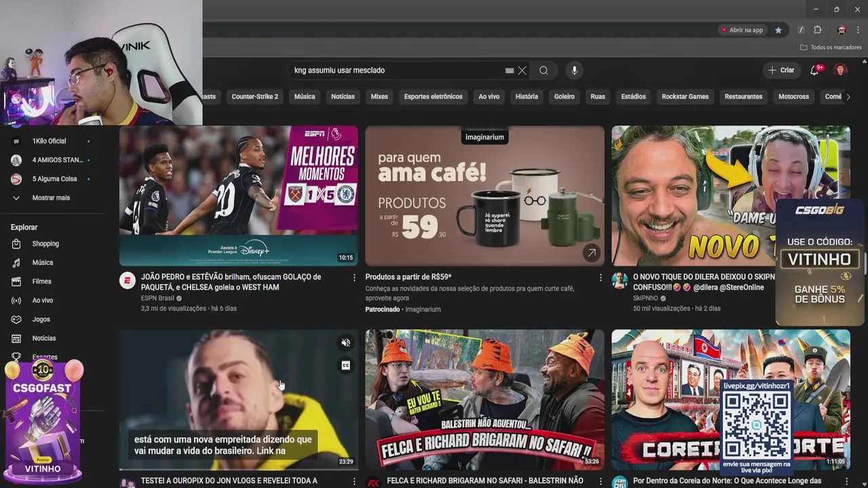
Task: Click the João Pedro e Estêvão video title
Action: (x=231, y=282)
